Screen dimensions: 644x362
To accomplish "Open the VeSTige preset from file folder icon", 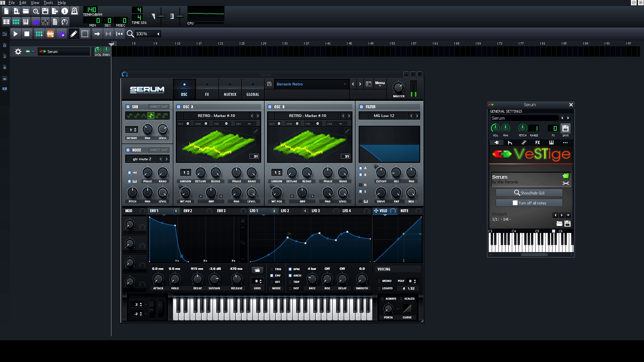I will click(x=559, y=224).
